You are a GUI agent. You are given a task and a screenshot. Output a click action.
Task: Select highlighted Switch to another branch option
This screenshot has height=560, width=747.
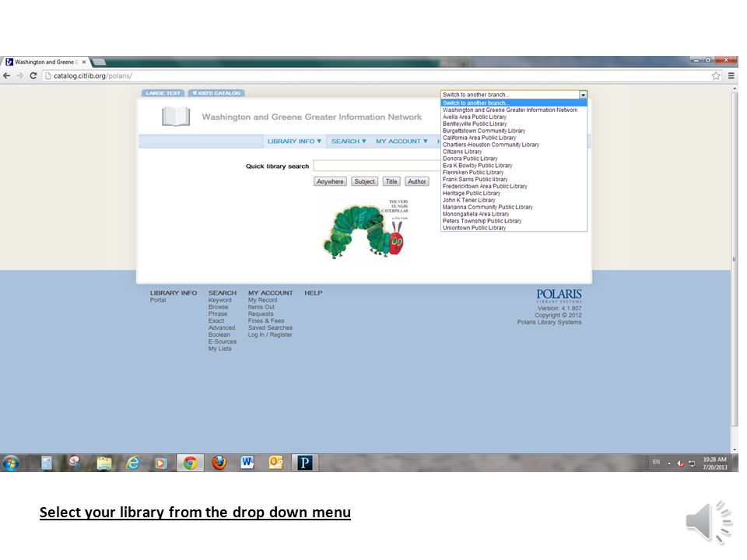(514, 103)
